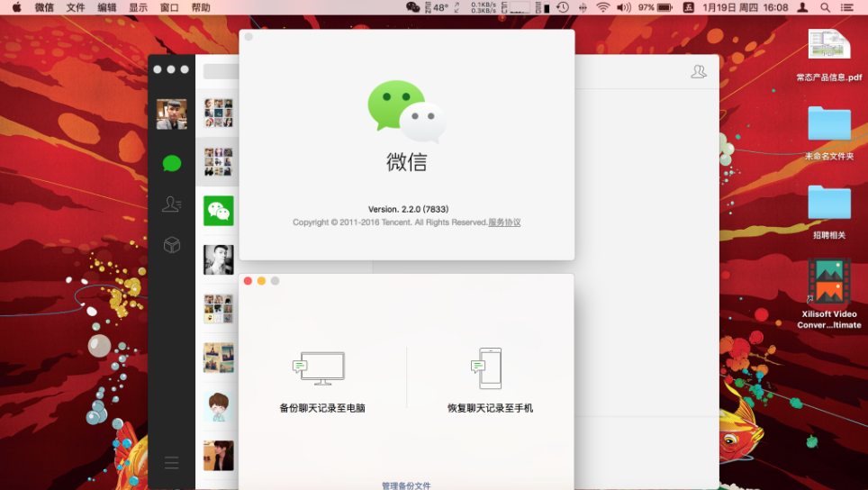Open the 窗口 menu
Screen dimensions: 868x490
169,7
